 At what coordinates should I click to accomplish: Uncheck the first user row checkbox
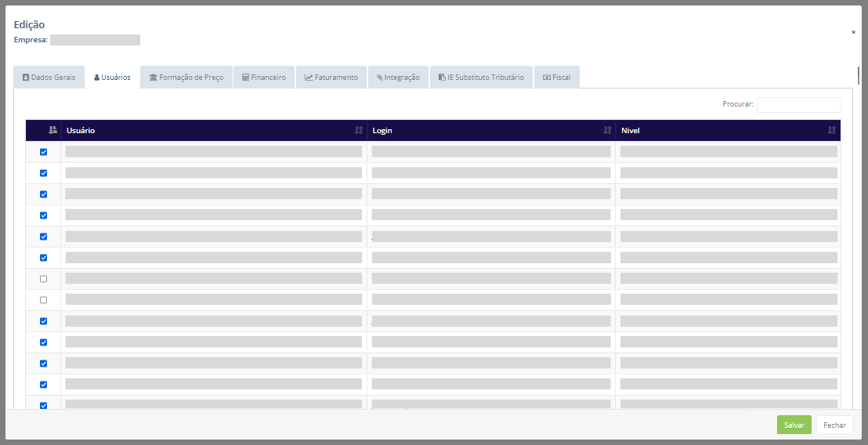pos(44,152)
